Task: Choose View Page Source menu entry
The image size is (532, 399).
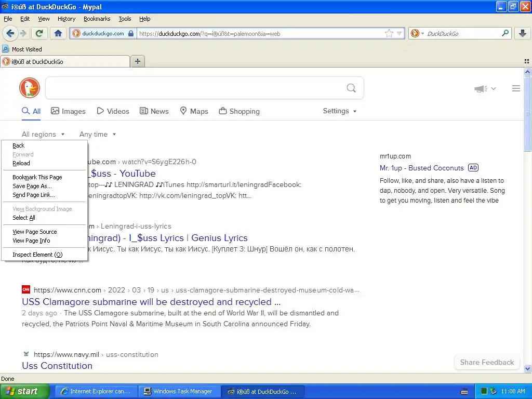Action: (45, 232)
